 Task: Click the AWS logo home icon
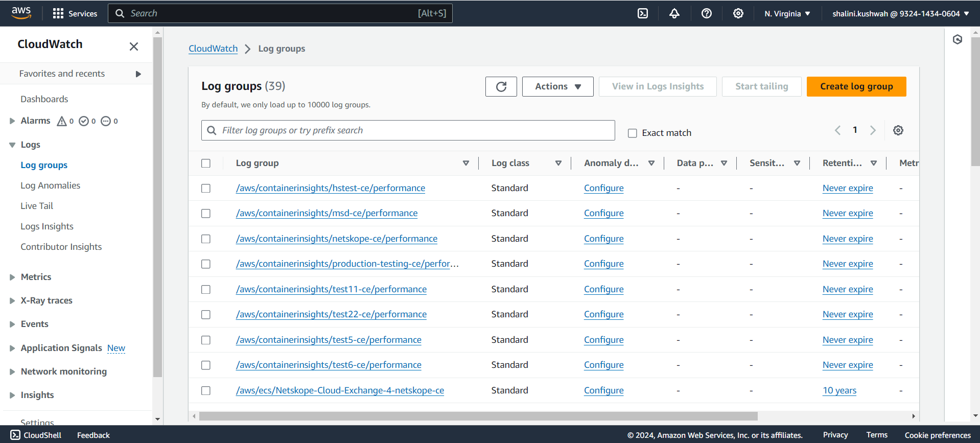click(21, 13)
